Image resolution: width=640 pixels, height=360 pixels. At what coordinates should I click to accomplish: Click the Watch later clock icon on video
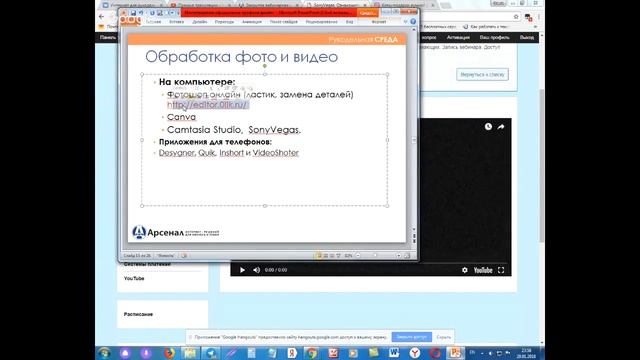(488, 127)
